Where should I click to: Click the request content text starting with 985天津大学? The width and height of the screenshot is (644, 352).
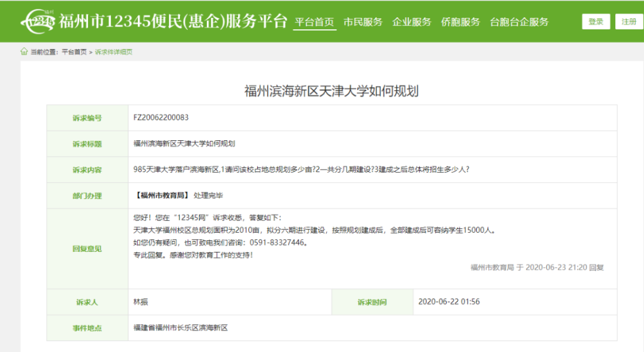coord(301,170)
